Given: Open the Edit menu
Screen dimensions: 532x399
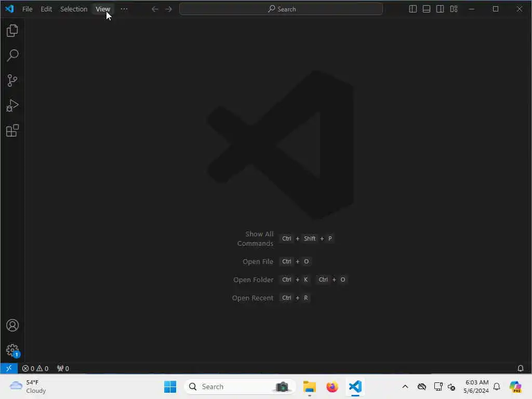Looking at the screenshot, I should 46,9.
